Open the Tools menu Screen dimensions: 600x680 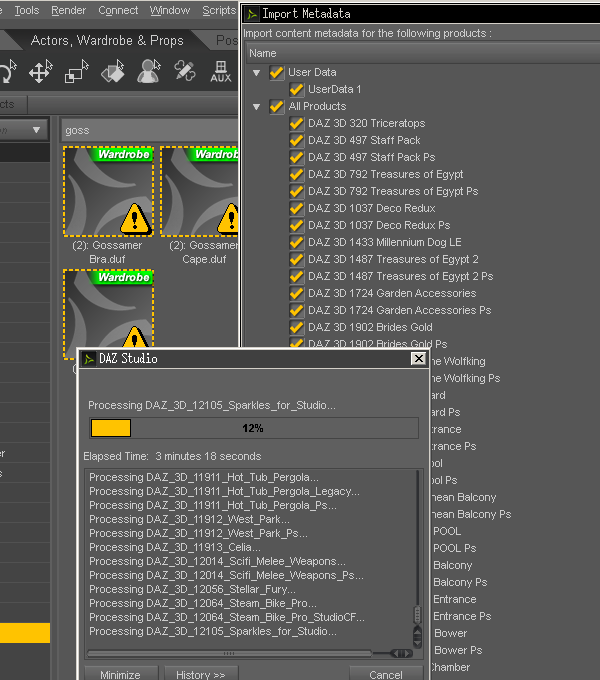pos(27,10)
